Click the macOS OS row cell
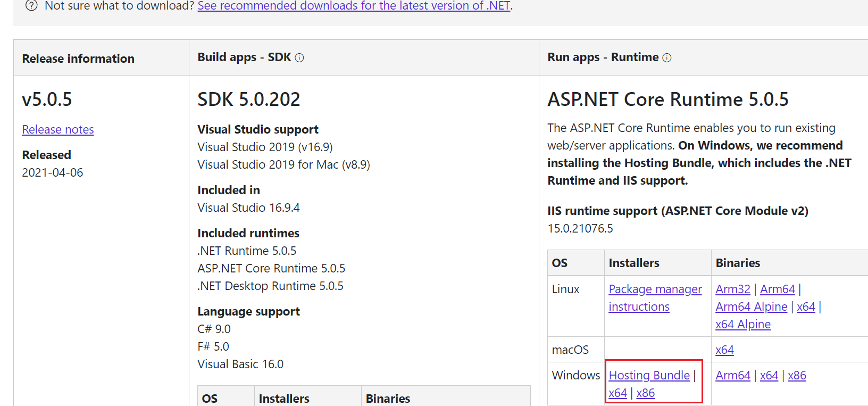Screen dimensions: 868x406 [576, 350]
